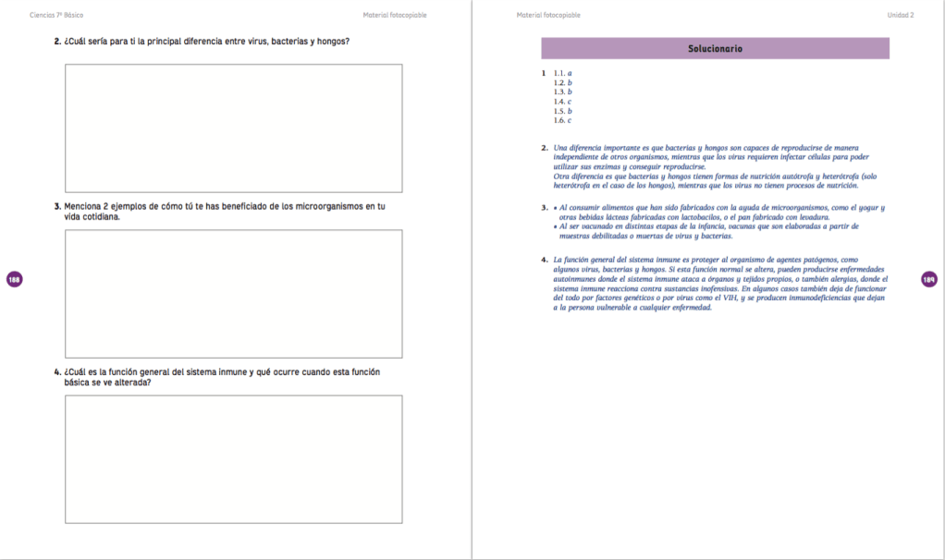Click the answer box under question 2
Viewport: 945px width, 560px height.
(x=233, y=128)
